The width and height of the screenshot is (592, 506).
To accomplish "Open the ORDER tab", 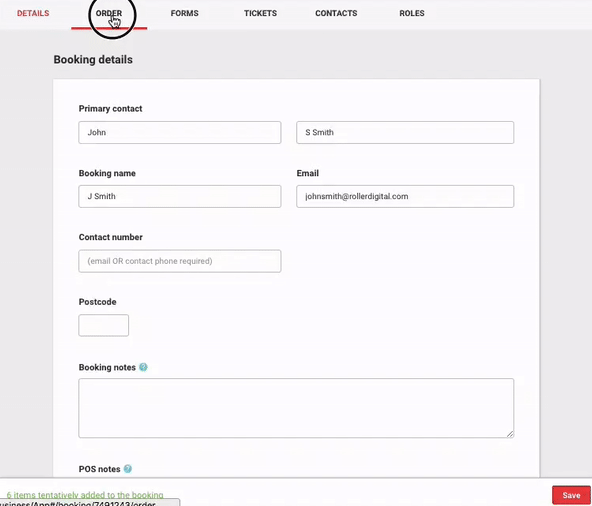I will point(109,13).
